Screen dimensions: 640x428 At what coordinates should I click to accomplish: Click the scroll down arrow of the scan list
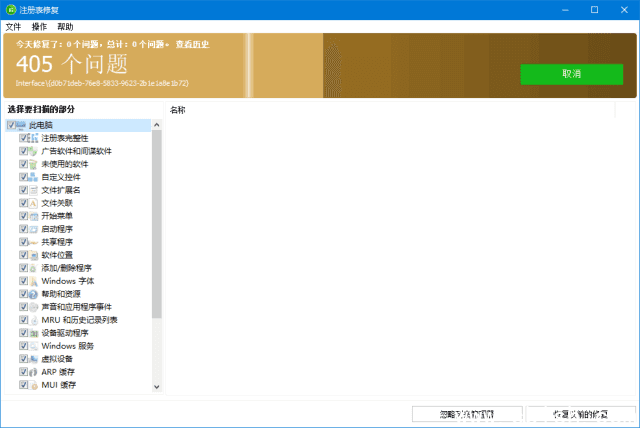(156, 386)
